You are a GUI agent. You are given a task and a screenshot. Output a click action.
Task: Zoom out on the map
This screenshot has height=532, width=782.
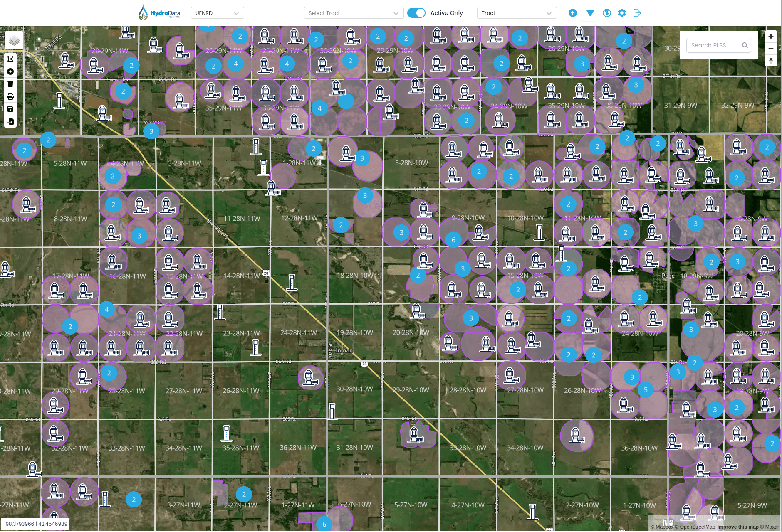click(771, 49)
